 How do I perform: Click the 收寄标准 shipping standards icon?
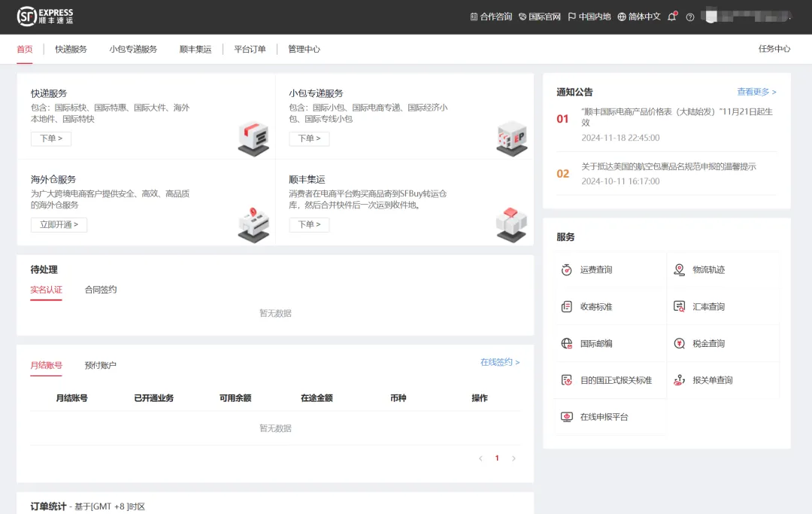click(x=567, y=307)
